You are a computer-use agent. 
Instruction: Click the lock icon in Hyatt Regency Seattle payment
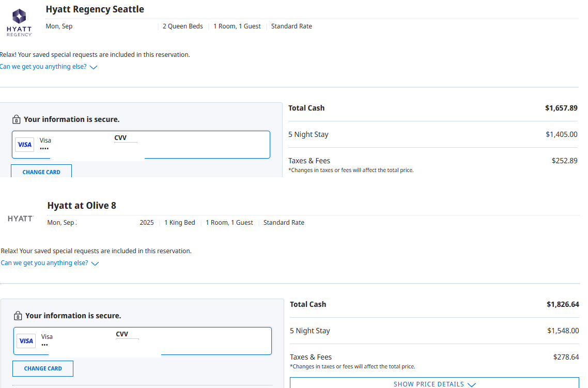16,119
